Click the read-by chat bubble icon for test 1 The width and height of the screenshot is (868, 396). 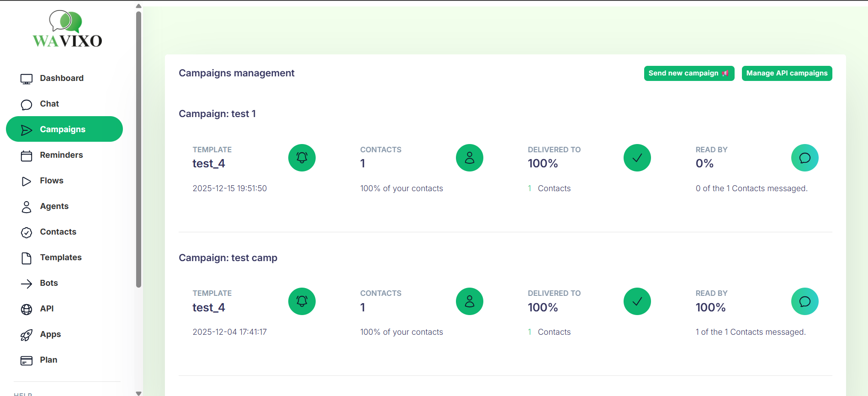coord(804,158)
